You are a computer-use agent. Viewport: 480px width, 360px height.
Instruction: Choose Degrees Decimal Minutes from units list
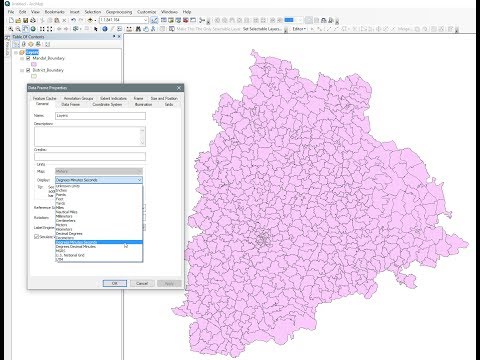(x=99, y=247)
